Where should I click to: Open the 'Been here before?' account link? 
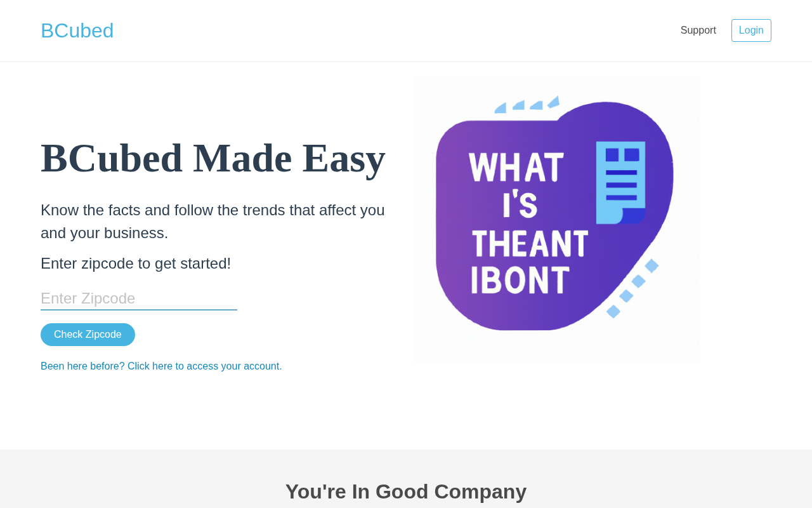click(161, 366)
